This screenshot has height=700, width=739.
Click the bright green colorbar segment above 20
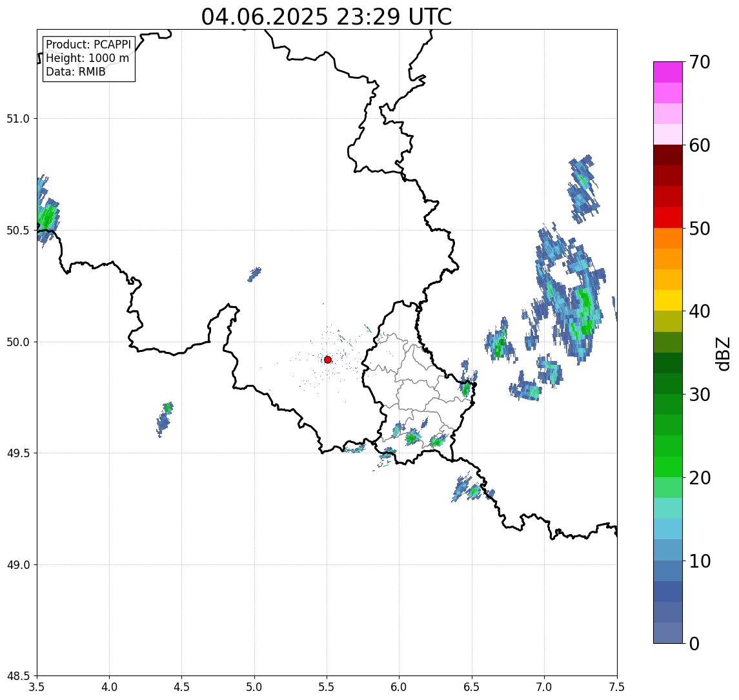[x=668, y=466]
